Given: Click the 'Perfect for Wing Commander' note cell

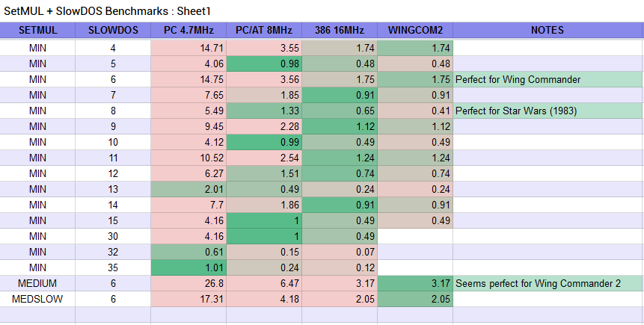Looking at the screenshot, I should point(548,80).
